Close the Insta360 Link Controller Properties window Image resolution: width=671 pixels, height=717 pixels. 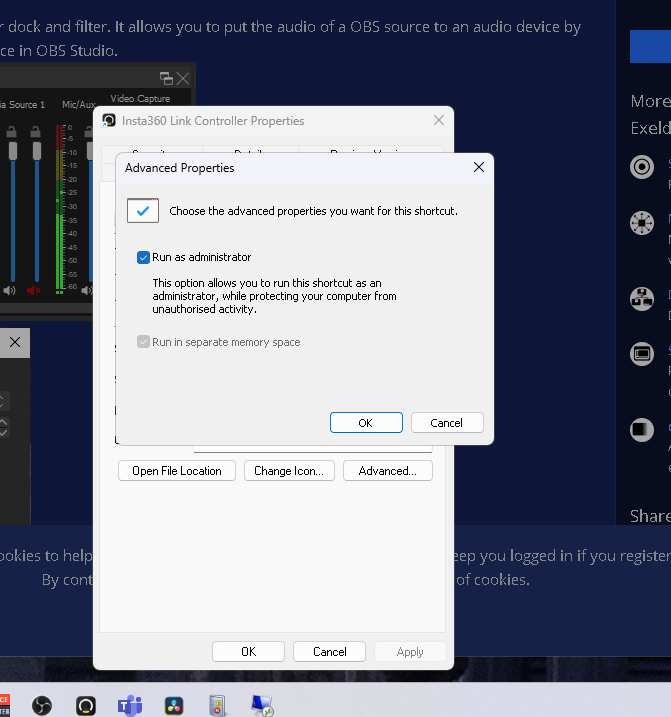click(x=439, y=120)
